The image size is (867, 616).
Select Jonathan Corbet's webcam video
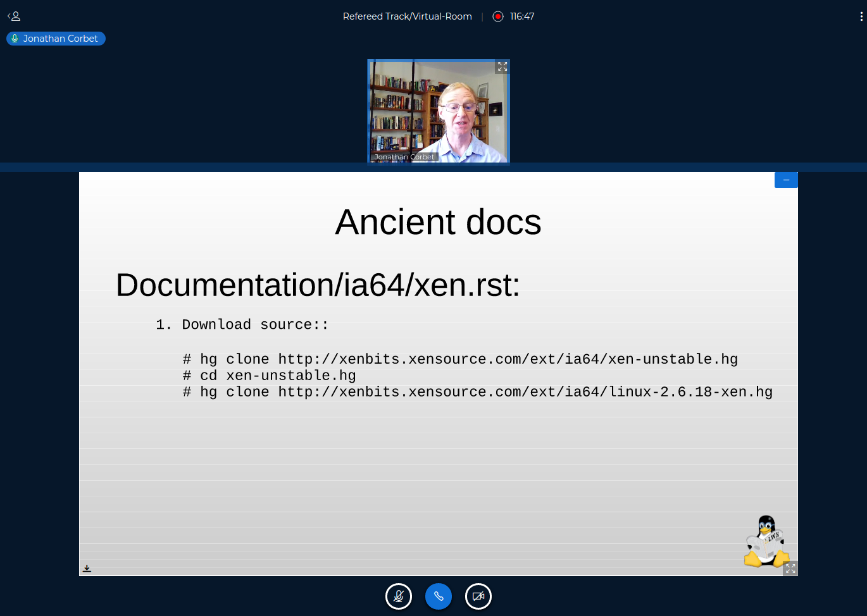439,111
